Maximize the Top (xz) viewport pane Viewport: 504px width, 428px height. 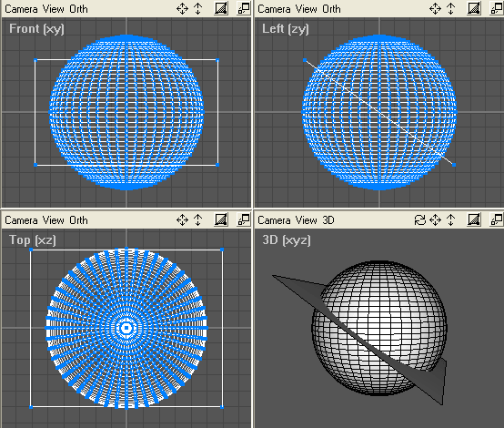pos(244,219)
